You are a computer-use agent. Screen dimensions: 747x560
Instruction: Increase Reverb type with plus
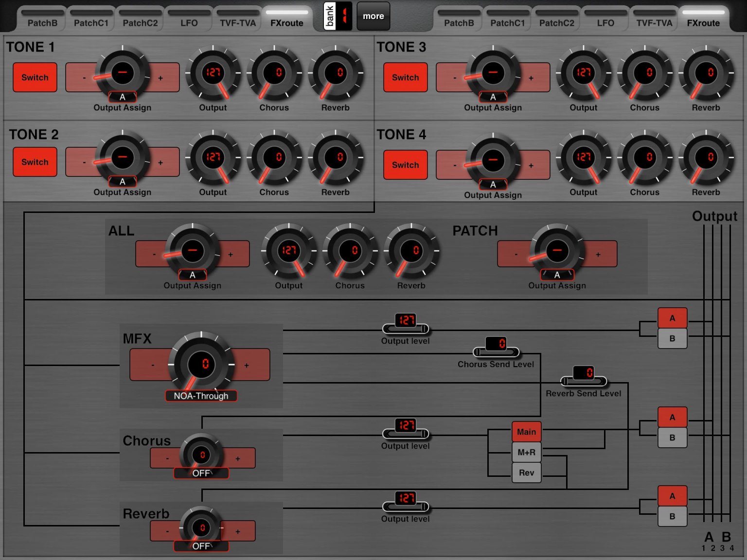click(238, 531)
